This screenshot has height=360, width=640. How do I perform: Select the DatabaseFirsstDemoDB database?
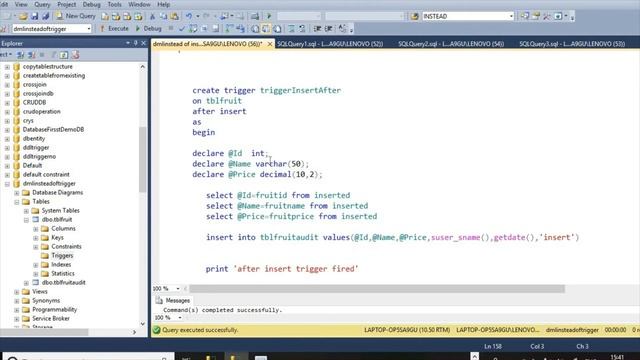[x=53, y=129]
